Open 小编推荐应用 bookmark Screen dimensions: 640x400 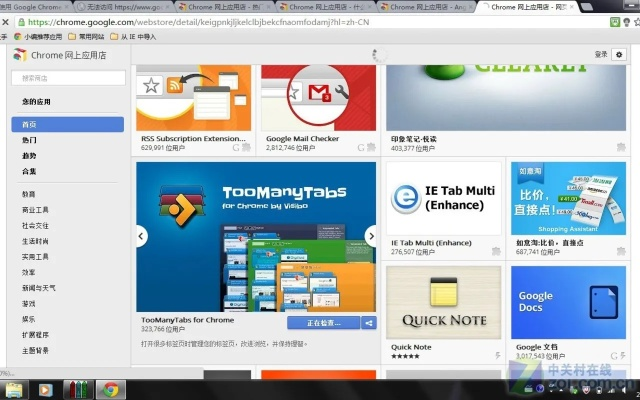38,37
